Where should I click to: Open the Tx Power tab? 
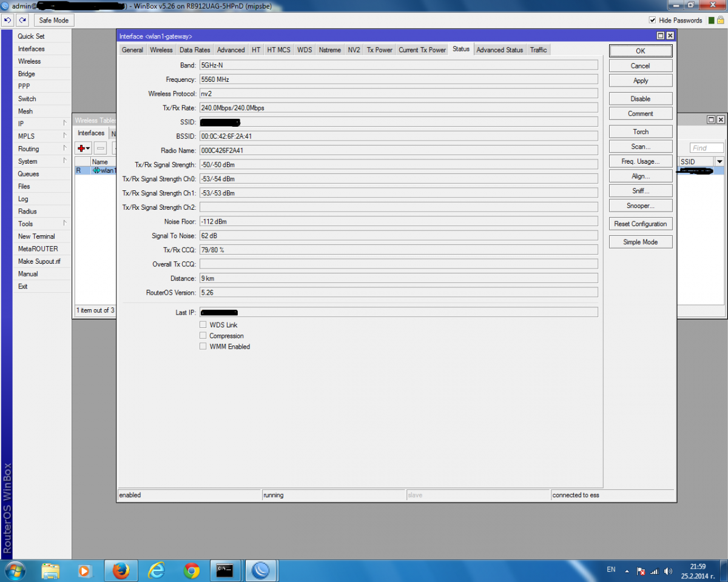click(x=379, y=50)
